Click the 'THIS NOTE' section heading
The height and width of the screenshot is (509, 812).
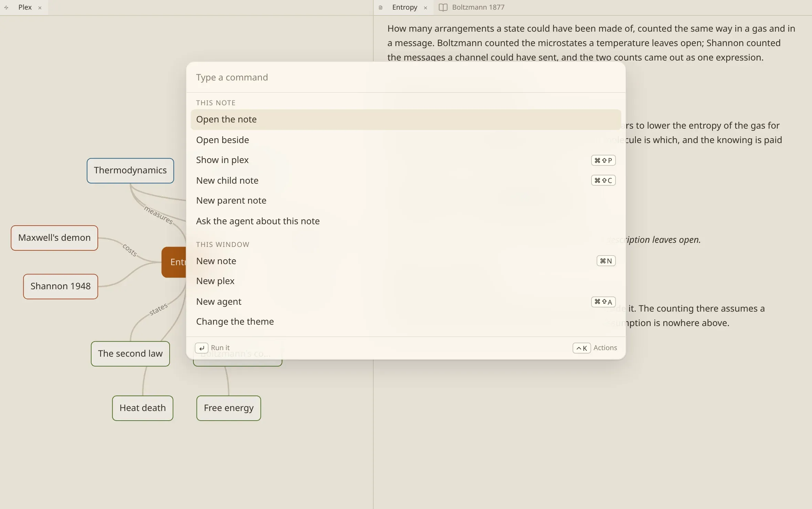click(x=216, y=103)
